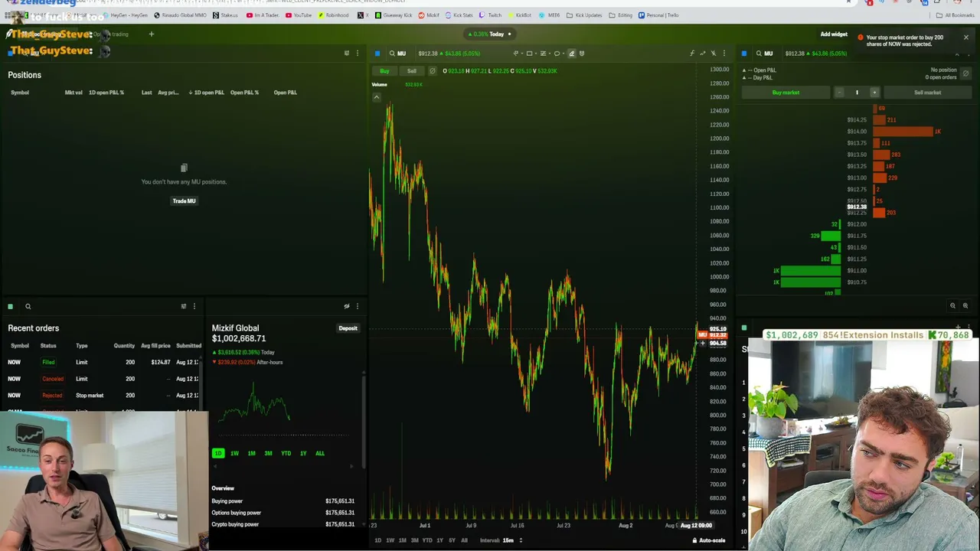Screen dimensions: 980x551
Task: Click the ladder Buy market button
Action: 786,93
